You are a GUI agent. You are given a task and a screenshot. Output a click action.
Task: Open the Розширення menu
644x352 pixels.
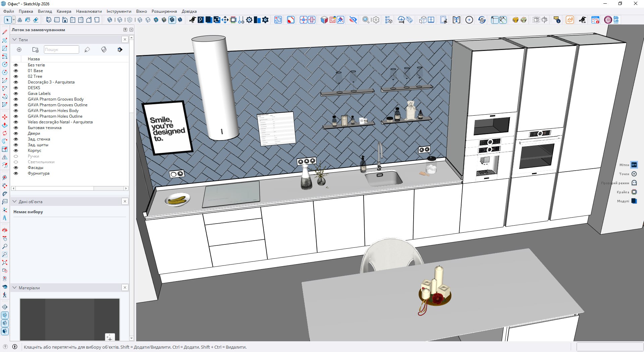coord(164,11)
